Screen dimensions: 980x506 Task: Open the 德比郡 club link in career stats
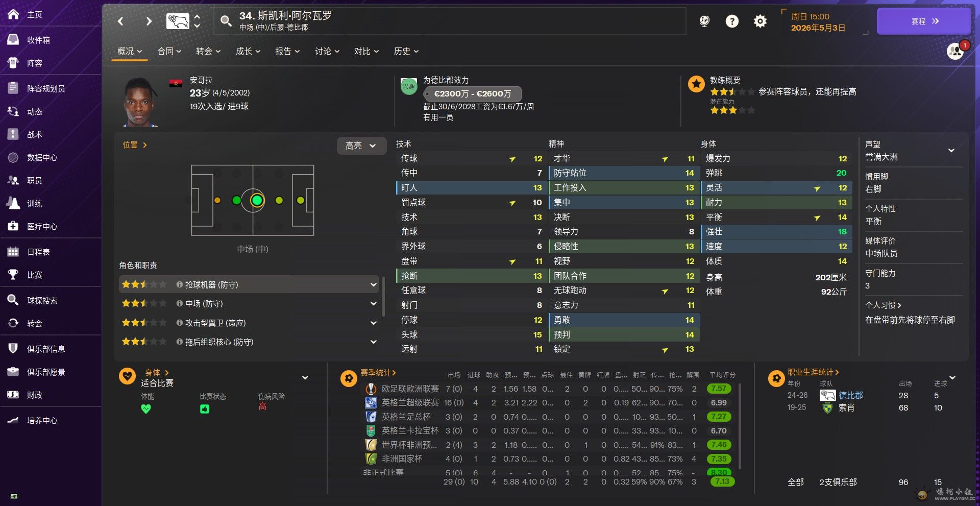[851, 395]
